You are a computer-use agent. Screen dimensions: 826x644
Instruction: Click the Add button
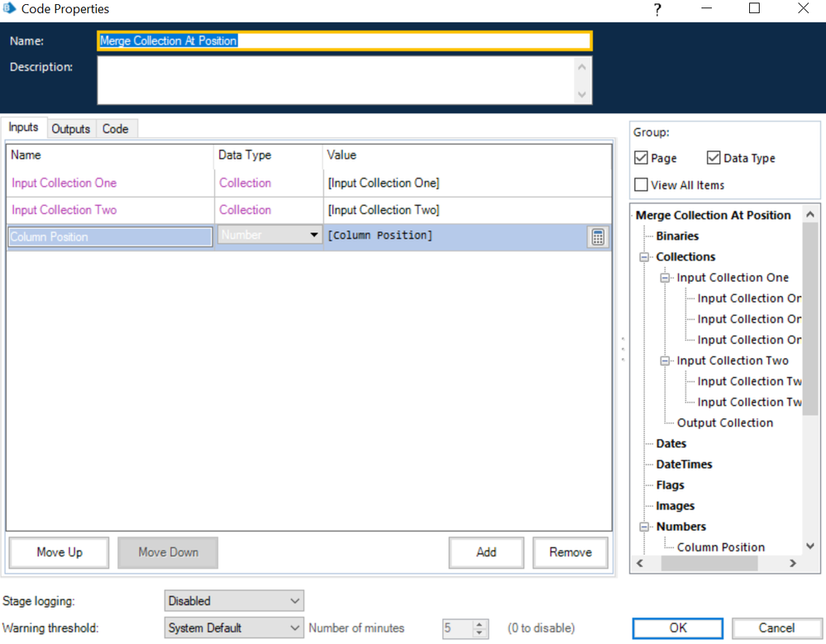pos(486,552)
